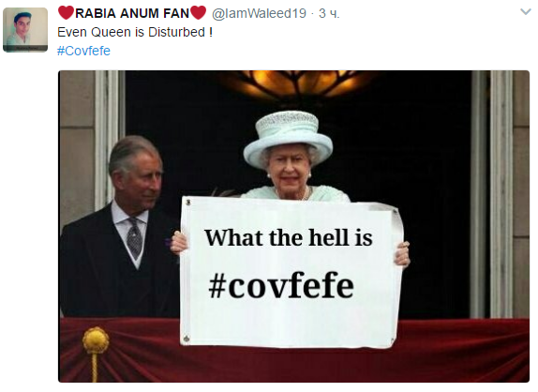Click the chandelier light in the photo
This screenshot has width=538, height=392.
(x=297, y=83)
